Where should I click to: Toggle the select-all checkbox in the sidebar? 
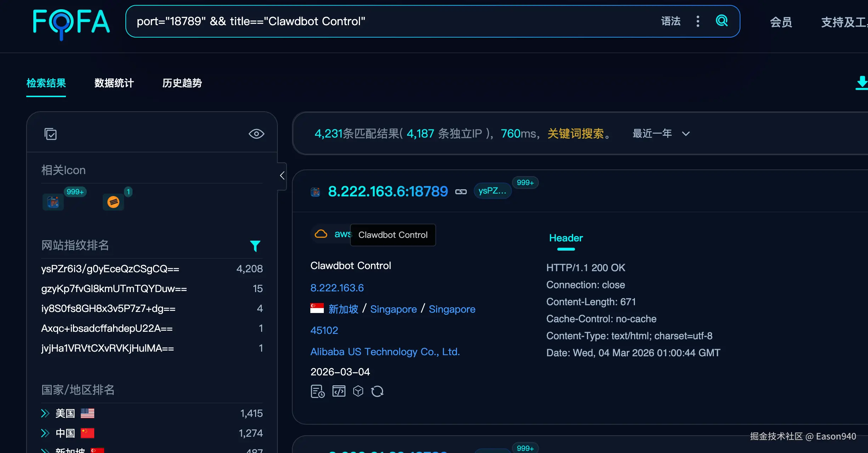pyautogui.click(x=50, y=134)
